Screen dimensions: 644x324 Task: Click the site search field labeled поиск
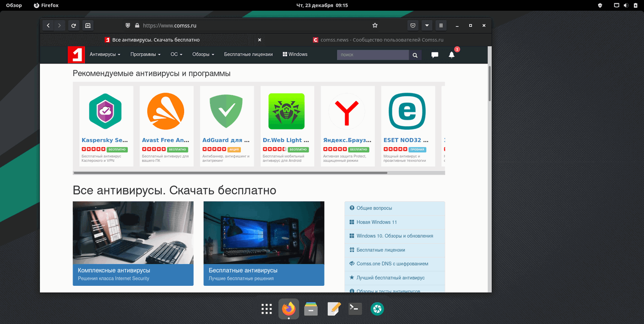[x=373, y=55]
